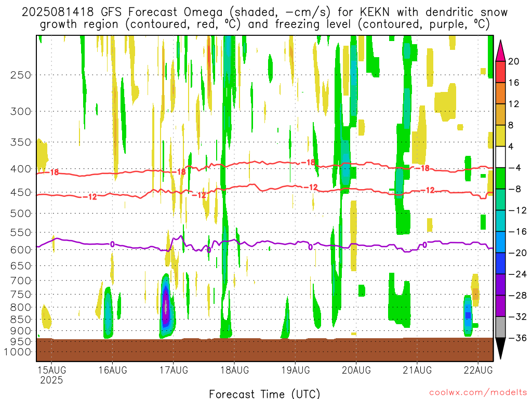
Task: Click the red -12 contour label near 21AUG
Action: (x=428, y=190)
